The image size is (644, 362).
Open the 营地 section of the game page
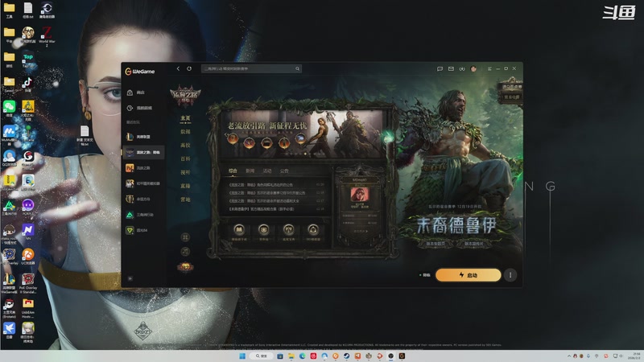(185, 199)
